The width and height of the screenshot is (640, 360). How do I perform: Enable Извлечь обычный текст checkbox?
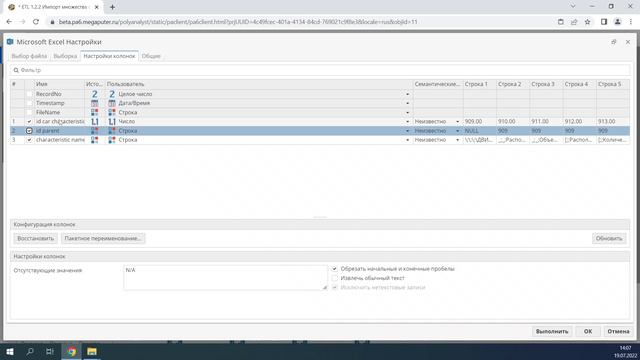[335, 278]
